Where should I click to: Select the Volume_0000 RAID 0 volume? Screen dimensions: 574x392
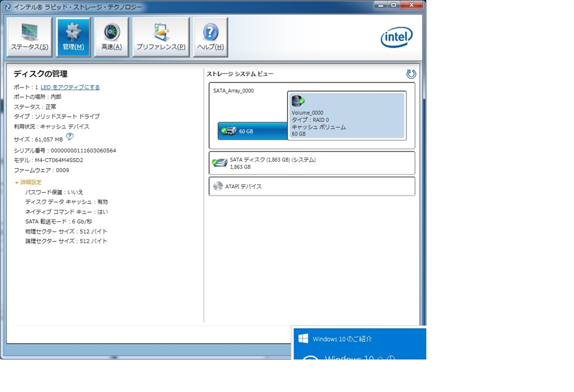pos(347,116)
